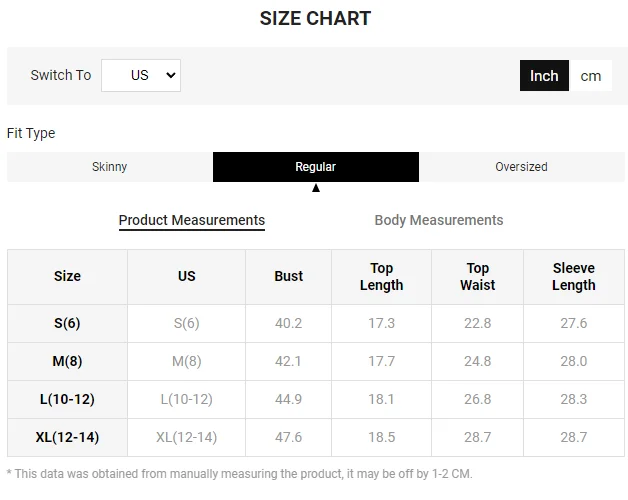Select the Oversized fit type
Viewport: 628px width, 500px height.
tap(521, 167)
